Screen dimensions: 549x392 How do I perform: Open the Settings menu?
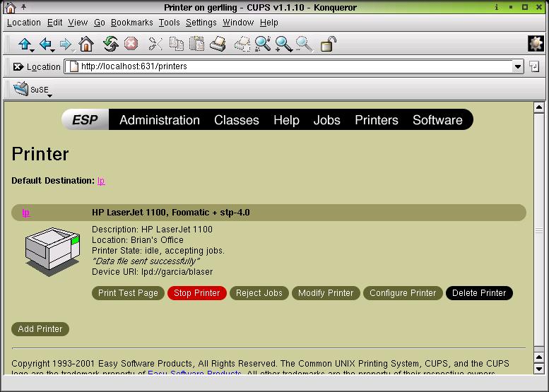click(x=201, y=23)
